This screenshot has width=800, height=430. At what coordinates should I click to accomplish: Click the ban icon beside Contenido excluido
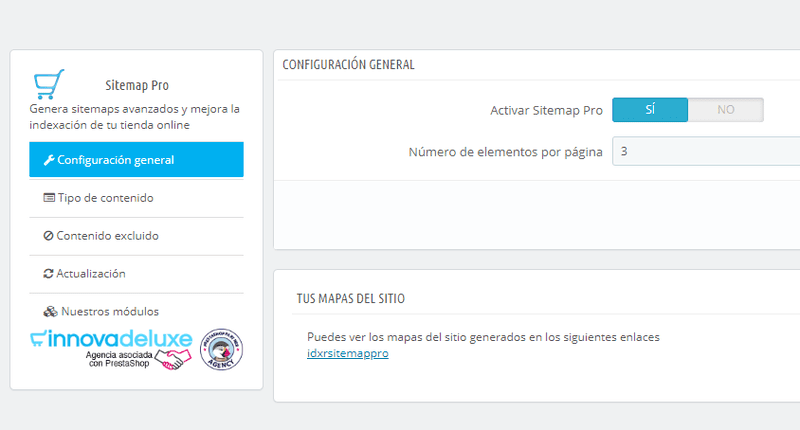(x=49, y=236)
